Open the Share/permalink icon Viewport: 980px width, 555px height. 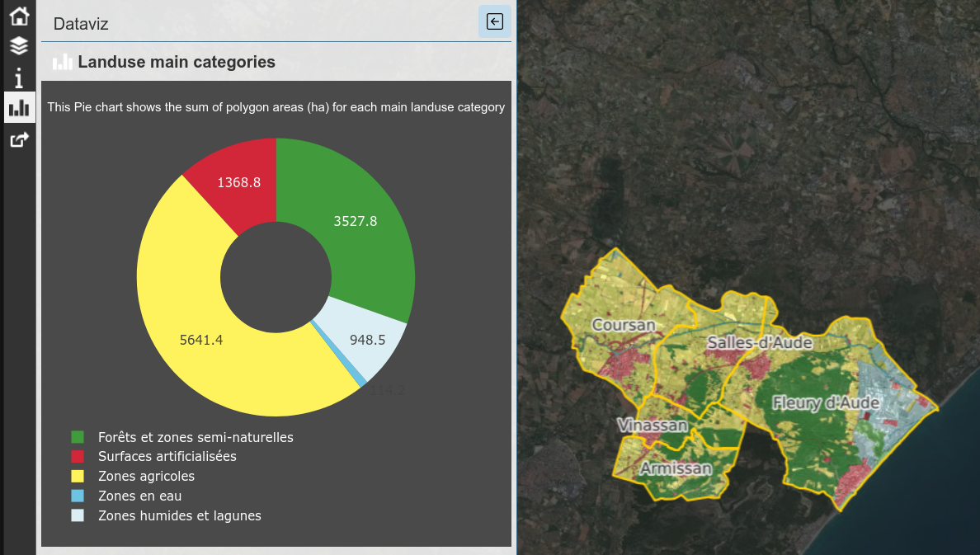(x=19, y=139)
